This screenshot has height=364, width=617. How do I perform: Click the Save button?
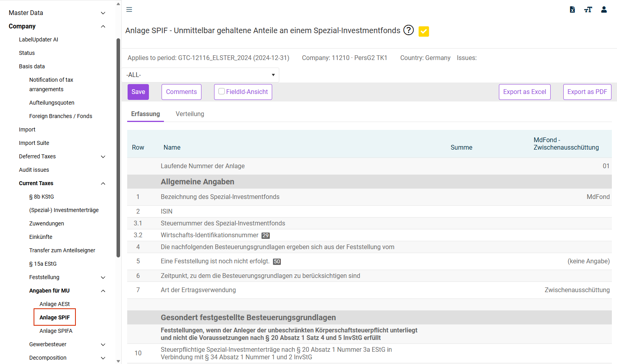point(138,92)
